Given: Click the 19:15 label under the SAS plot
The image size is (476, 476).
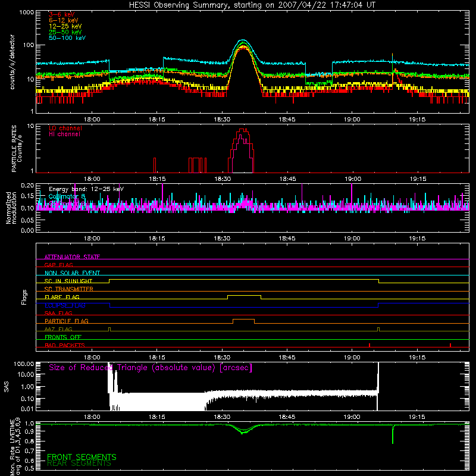Looking at the screenshot, I should tap(417, 417).
